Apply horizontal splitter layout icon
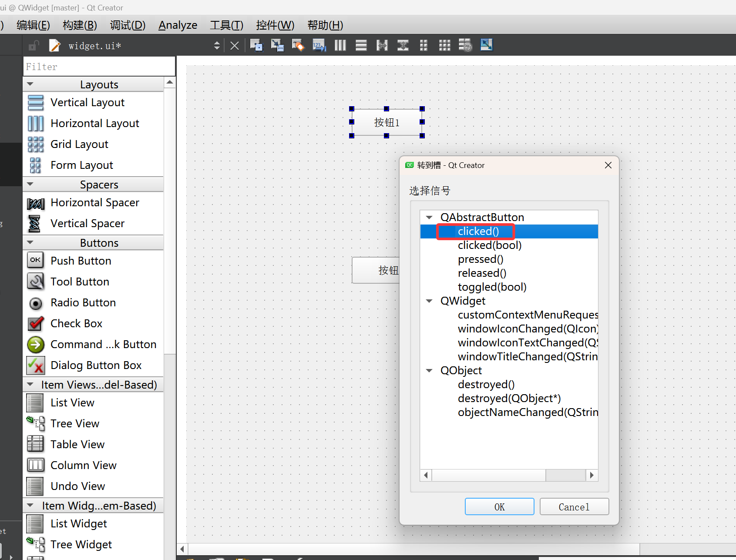736x560 pixels. 382,45
